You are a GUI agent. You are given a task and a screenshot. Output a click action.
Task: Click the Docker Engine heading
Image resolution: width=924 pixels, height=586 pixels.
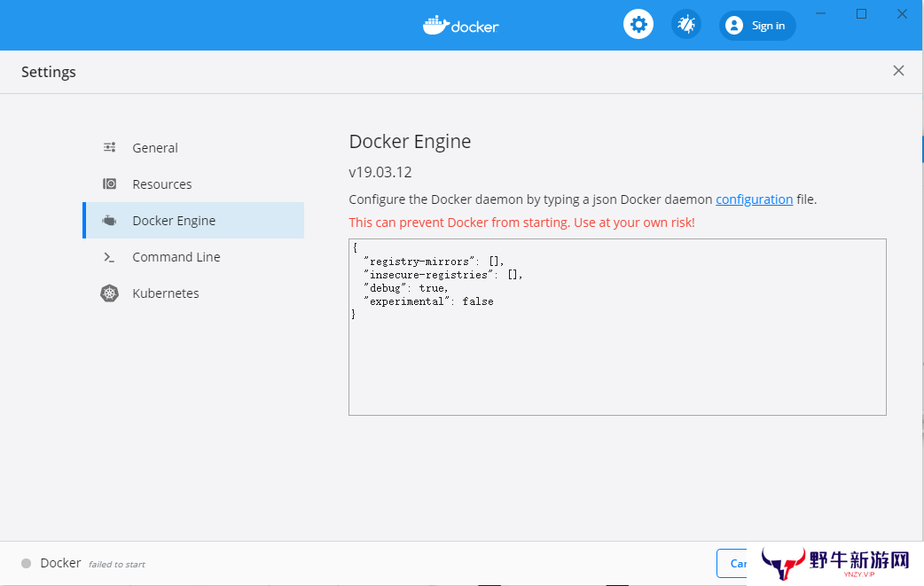coord(410,141)
